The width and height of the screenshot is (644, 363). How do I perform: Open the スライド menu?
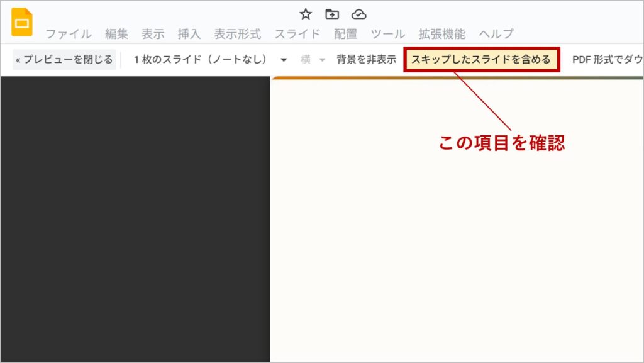[x=297, y=34]
